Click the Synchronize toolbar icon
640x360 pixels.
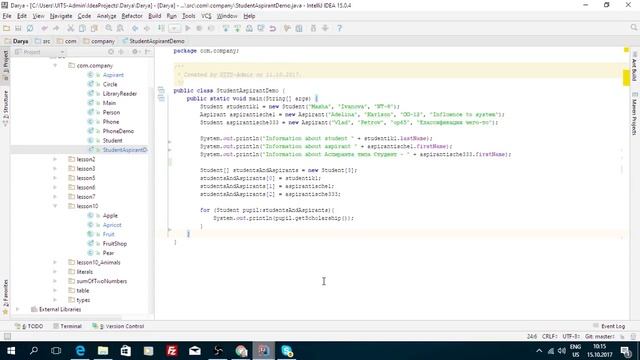click(x=30, y=28)
